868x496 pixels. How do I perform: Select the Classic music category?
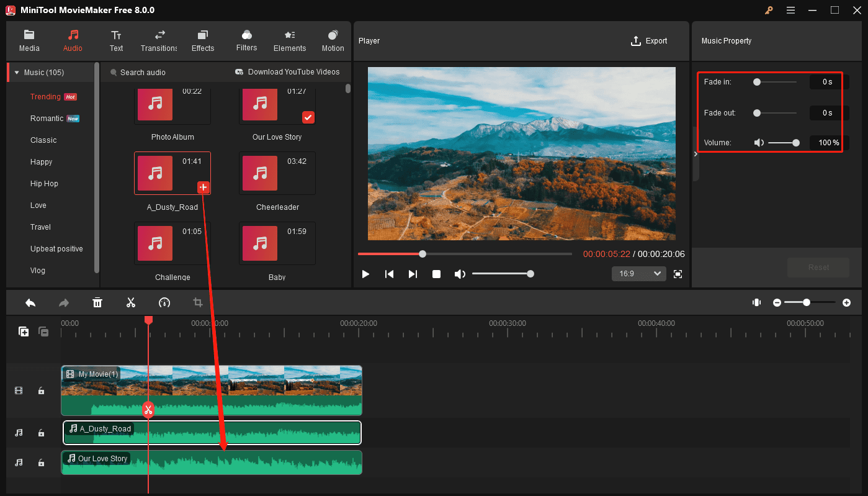point(43,140)
